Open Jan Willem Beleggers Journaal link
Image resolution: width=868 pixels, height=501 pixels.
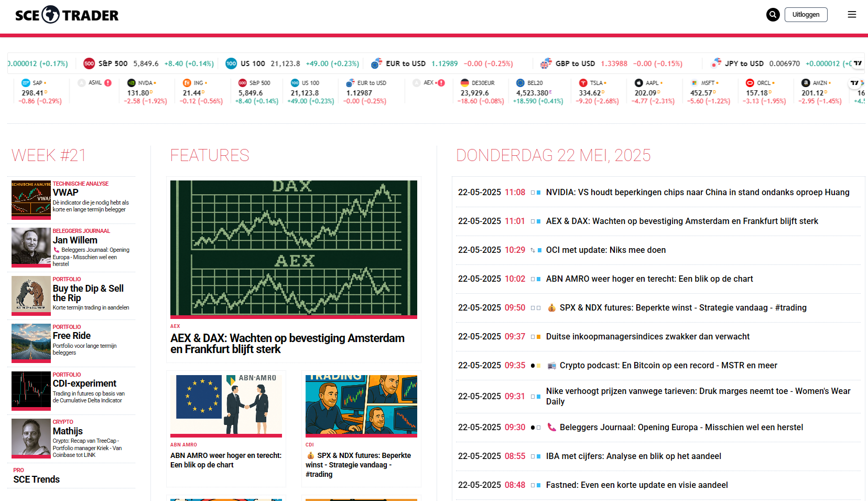[75, 240]
